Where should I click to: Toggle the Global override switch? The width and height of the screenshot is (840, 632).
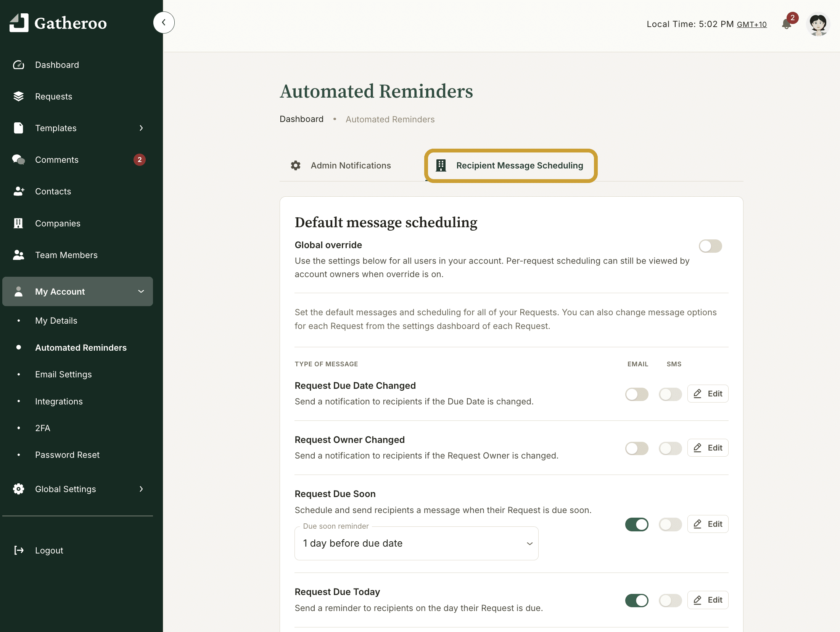(710, 246)
